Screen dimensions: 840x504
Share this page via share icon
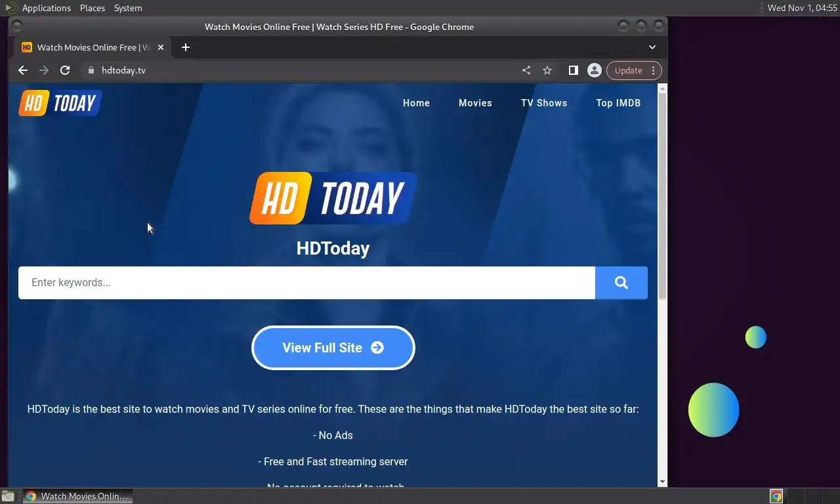526,70
